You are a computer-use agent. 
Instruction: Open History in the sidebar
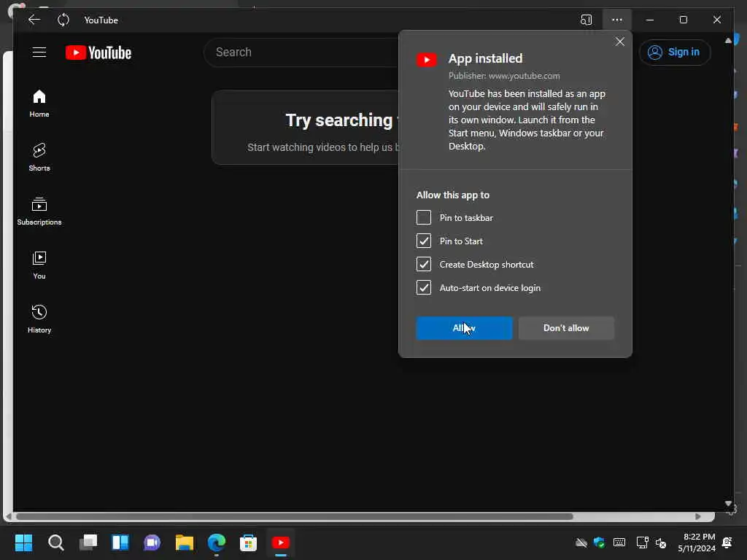tap(39, 319)
